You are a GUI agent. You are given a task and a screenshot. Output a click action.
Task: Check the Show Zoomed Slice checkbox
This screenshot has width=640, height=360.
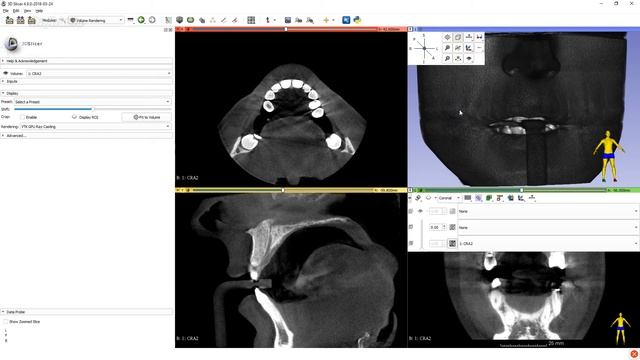(x=6, y=322)
